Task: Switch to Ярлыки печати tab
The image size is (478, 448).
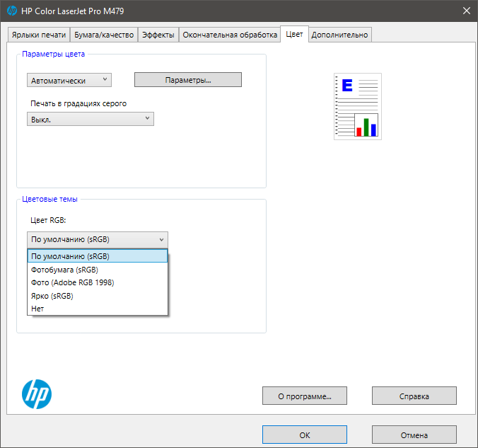Action: point(39,35)
